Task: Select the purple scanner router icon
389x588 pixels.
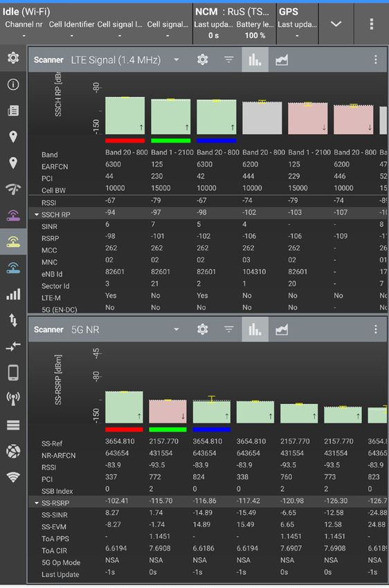Action: click(13, 215)
